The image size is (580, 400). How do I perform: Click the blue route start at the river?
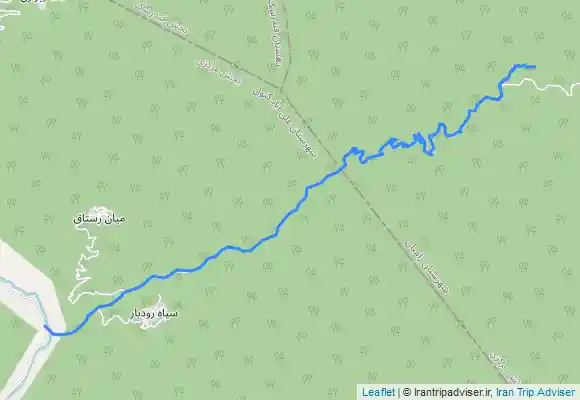tap(45, 327)
